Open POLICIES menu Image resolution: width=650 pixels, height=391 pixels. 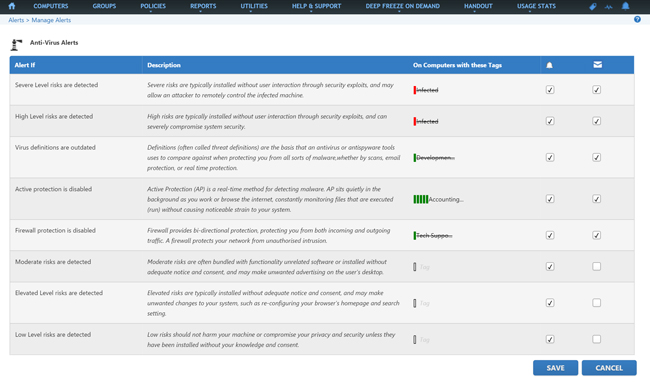153,6
